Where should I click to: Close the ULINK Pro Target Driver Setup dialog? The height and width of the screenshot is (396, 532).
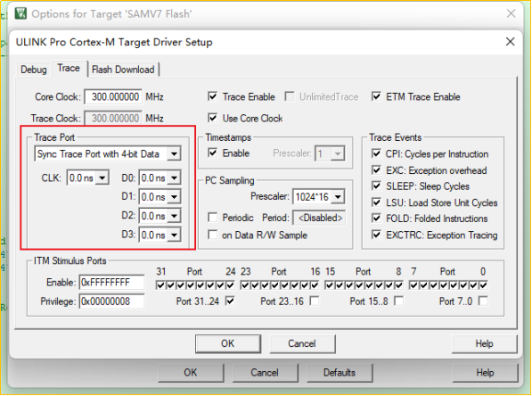coord(510,42)
